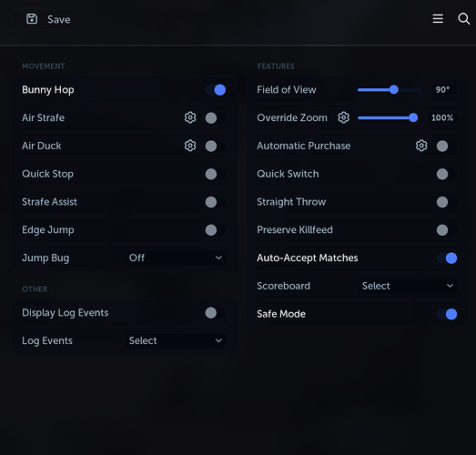
Task: Open the Jump Bug dropdown
Action: coord(176,258)
